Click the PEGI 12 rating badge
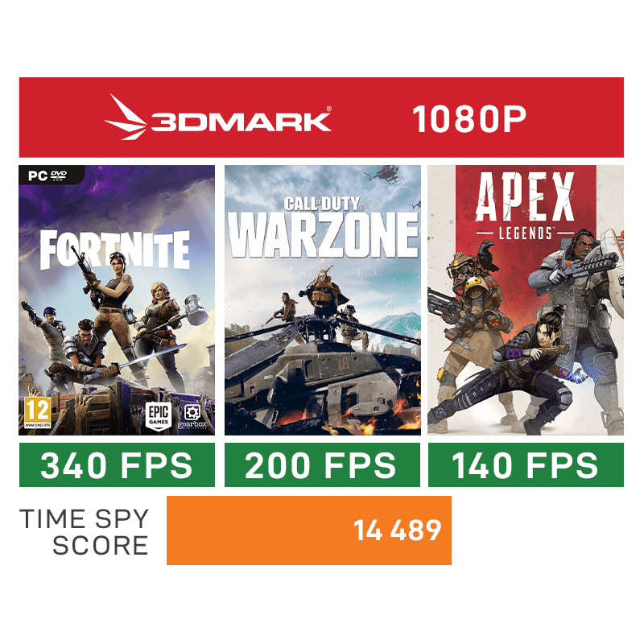 click(x=37, y=412)
